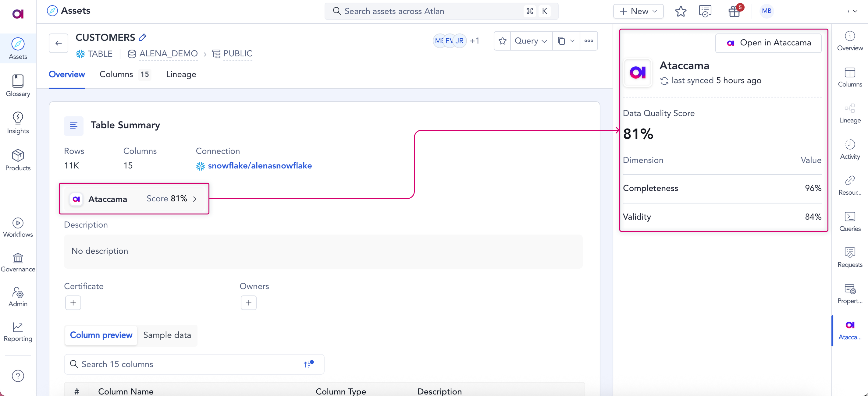Click the Search 15 columns field
The image size is (868, 396).
coord(185,364)
